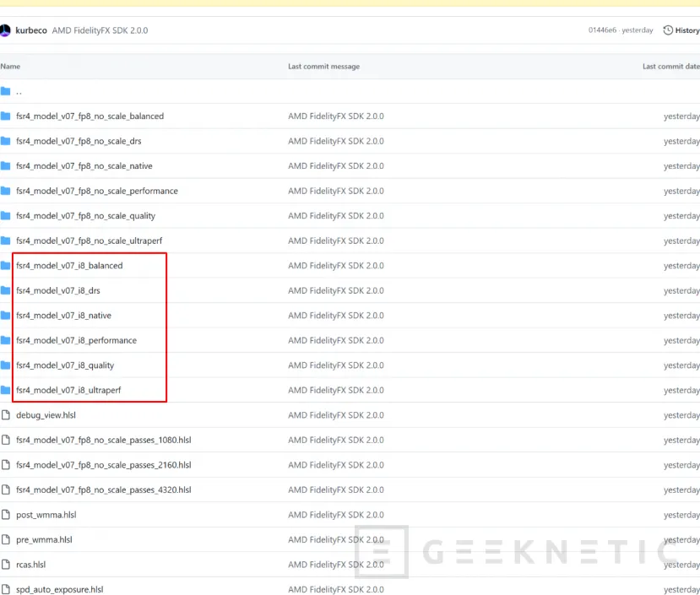The image size is (700, 595).
Task: Click file icon beside pre_wmma.hlsl
Action: [x=6, y=540]
